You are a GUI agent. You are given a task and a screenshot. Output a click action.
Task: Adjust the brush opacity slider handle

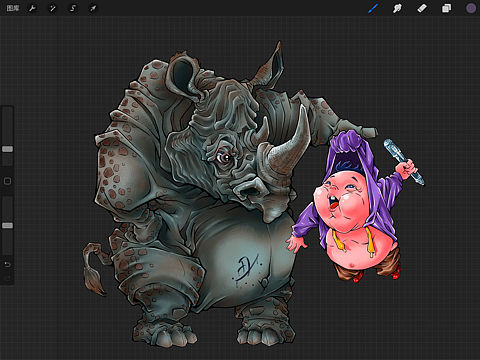point(7,226)
